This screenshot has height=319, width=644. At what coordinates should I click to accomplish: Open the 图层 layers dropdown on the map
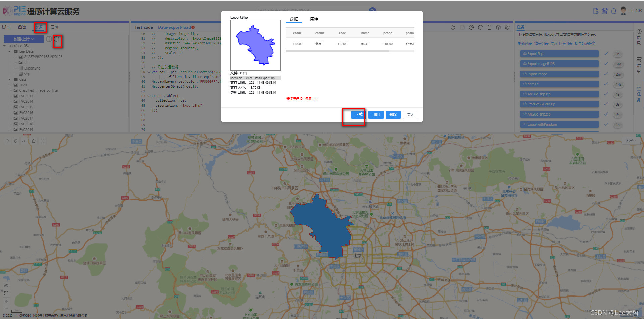(630, 141)
